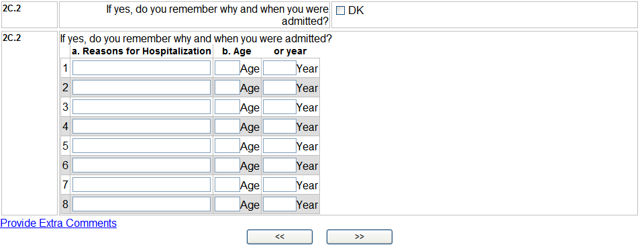Focus row 7 hospitalization reason field
644x249 pixels.
pos(142,185)
